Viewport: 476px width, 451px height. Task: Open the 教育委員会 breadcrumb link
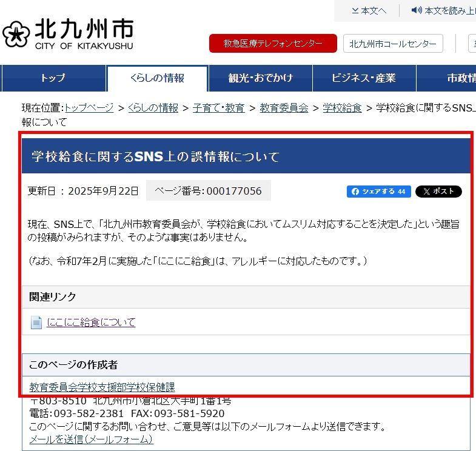pyautogui.click(x=284, y=108)
